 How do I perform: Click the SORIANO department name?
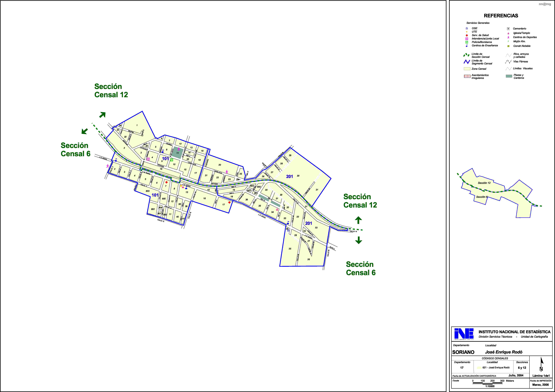tap(463, 352)
